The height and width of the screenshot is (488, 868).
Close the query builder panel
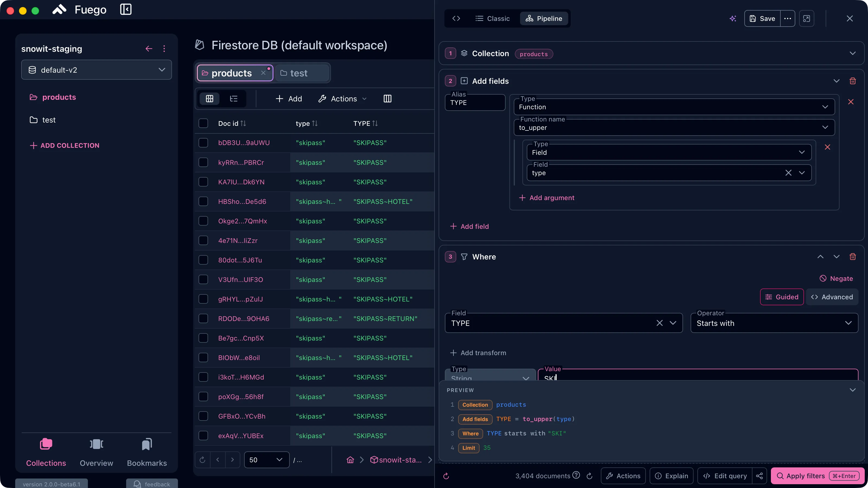pos(850,18)
